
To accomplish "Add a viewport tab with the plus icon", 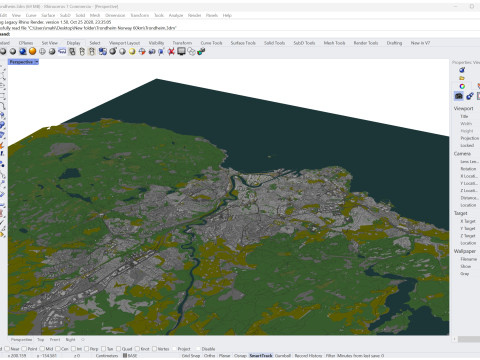I will coord(83,340).
